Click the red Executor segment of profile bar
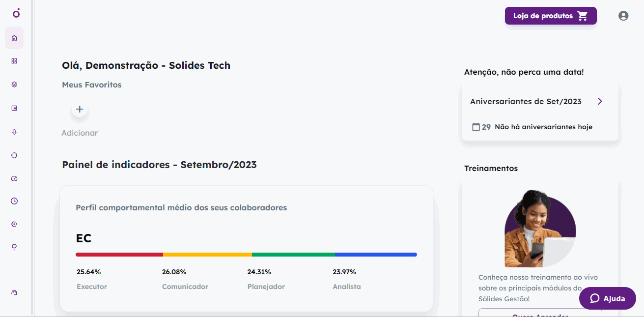The width and height of the screenshot is (644, 317). pyautogui.click(x=119, y=255)
